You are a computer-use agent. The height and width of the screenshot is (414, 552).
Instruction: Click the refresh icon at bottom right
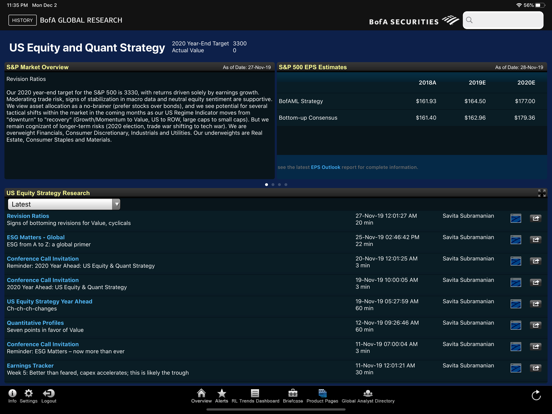click(x=536, y=395)
